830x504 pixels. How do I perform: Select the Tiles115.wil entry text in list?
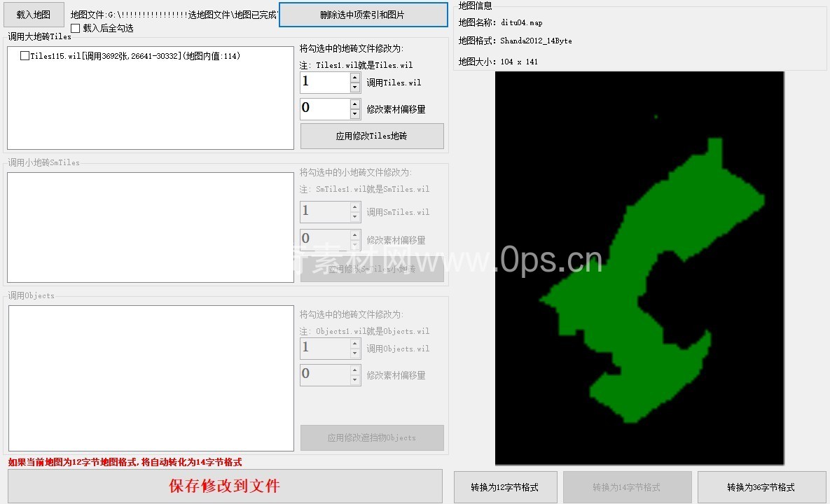pyautogui.click(x=133, y=56)
